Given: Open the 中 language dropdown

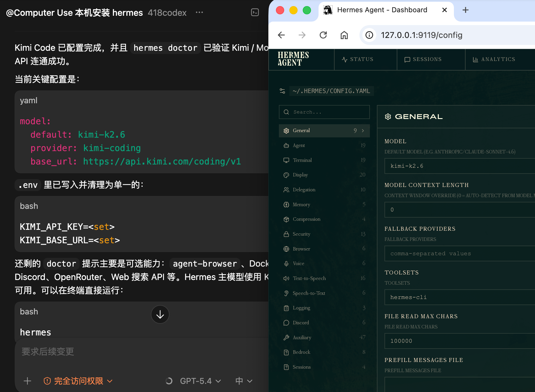Looking at the screenshot, I should coord(244,381).
